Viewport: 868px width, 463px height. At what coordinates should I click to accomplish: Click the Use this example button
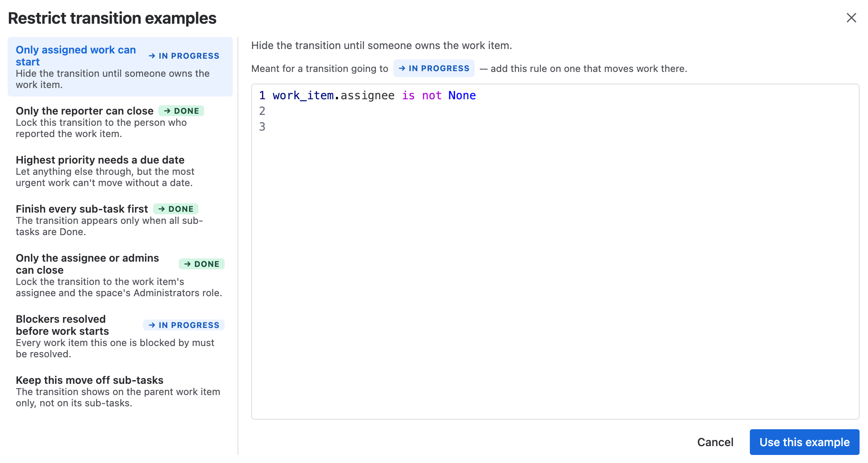[x=805, y=442]
